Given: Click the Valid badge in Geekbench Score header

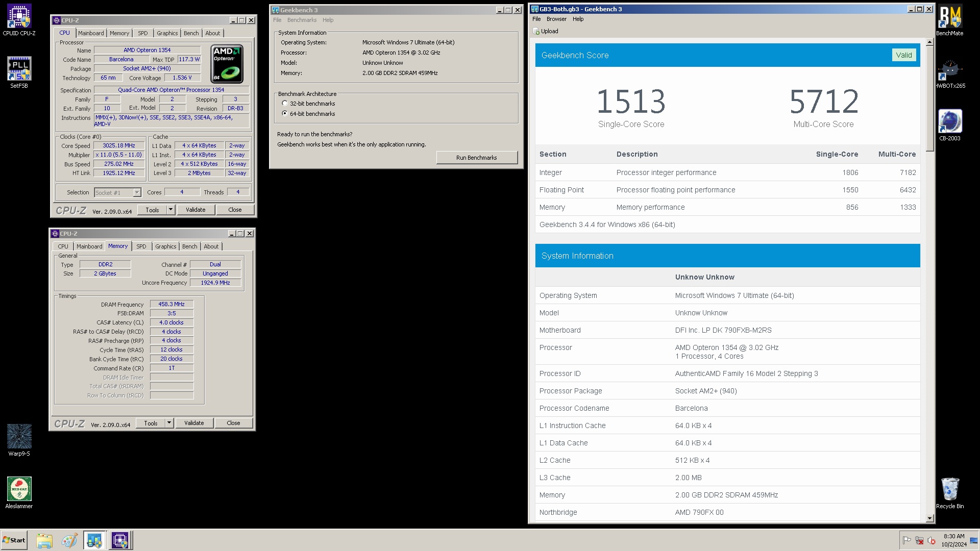Looking at the screenshot, I should point(903,55).
